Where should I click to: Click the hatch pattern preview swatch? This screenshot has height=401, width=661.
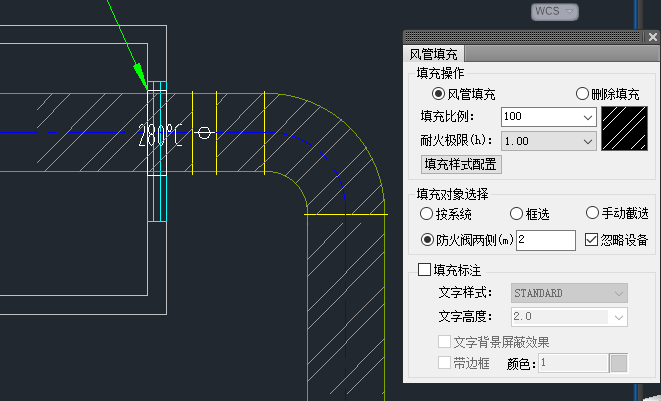(627, 129)
